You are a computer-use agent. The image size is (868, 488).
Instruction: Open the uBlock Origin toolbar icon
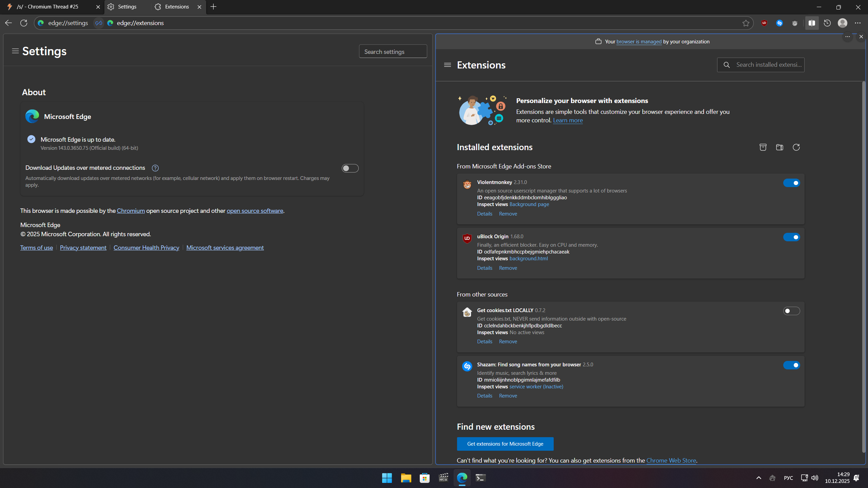point(764,23)
